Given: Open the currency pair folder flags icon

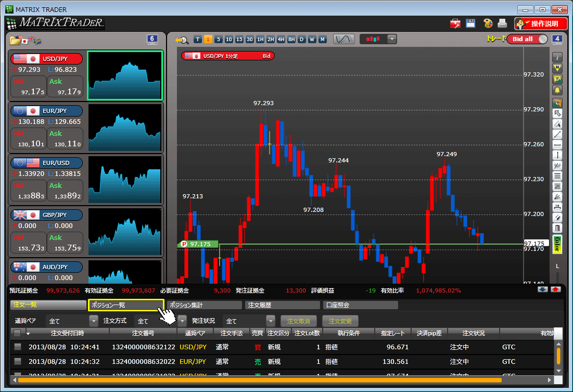Looking at the screenshot, I should click(x=25, y=40).
